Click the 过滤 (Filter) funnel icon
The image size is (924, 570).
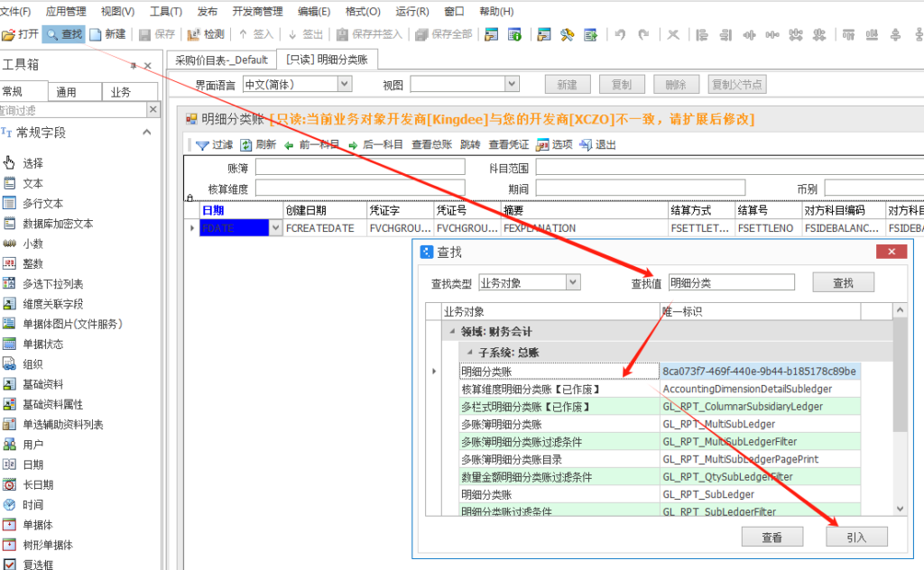[202, 144]
